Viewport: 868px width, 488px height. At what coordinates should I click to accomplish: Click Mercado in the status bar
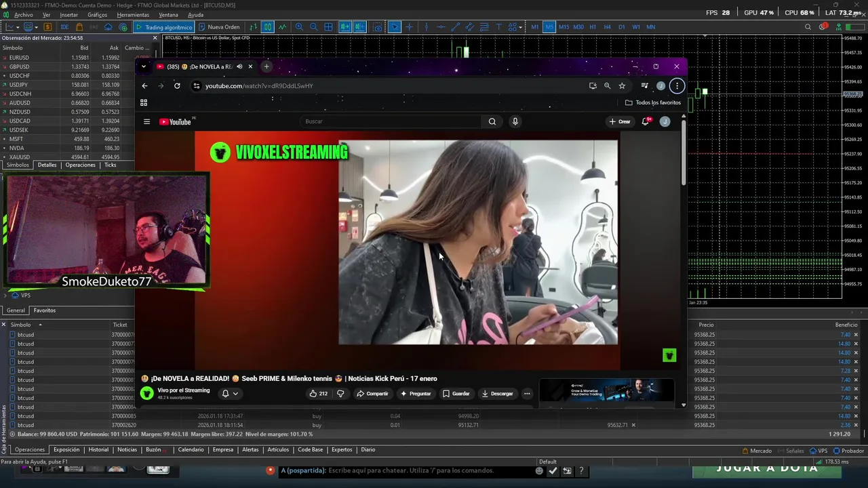757,451
